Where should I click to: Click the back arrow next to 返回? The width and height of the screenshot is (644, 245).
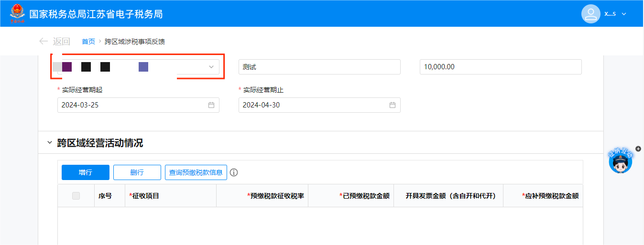click(x=44, y=42)
